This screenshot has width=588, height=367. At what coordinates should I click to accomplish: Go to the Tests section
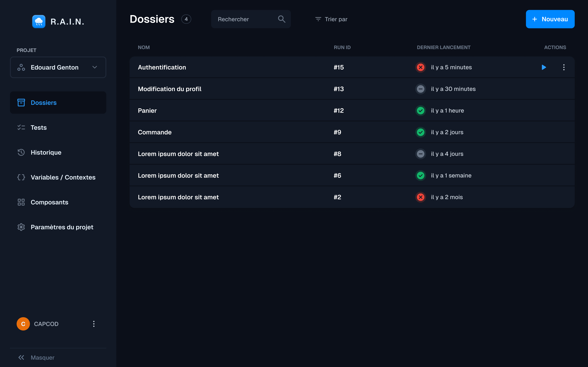58,128
